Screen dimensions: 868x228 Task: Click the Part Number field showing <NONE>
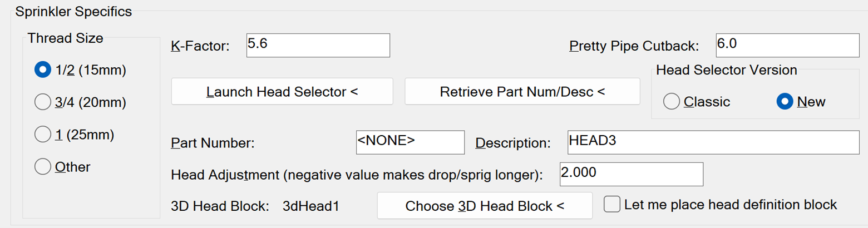tap(410, 142)
